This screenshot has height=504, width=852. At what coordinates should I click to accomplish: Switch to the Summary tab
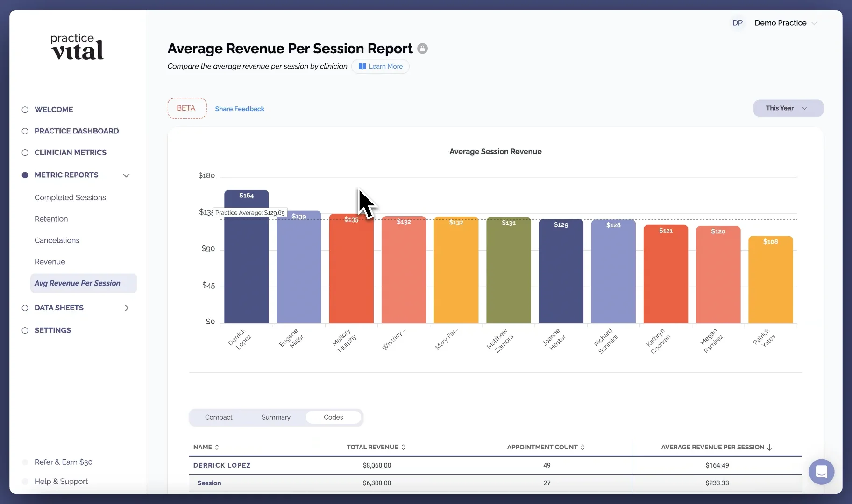click(x=276, y=417)
